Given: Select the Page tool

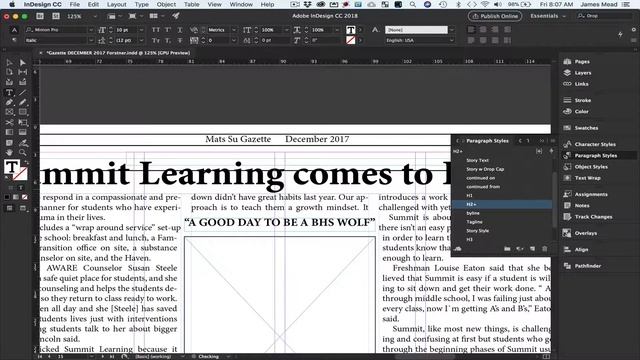Looking at the screenshot, I should 9,72.
